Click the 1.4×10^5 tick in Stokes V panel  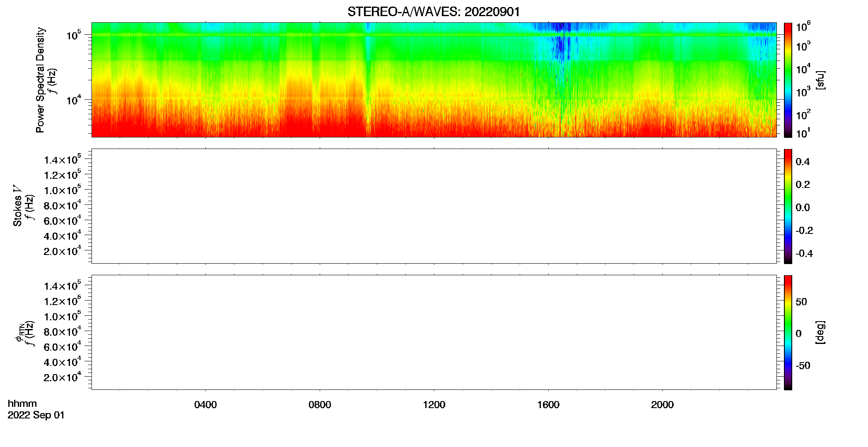coord(63,159)
